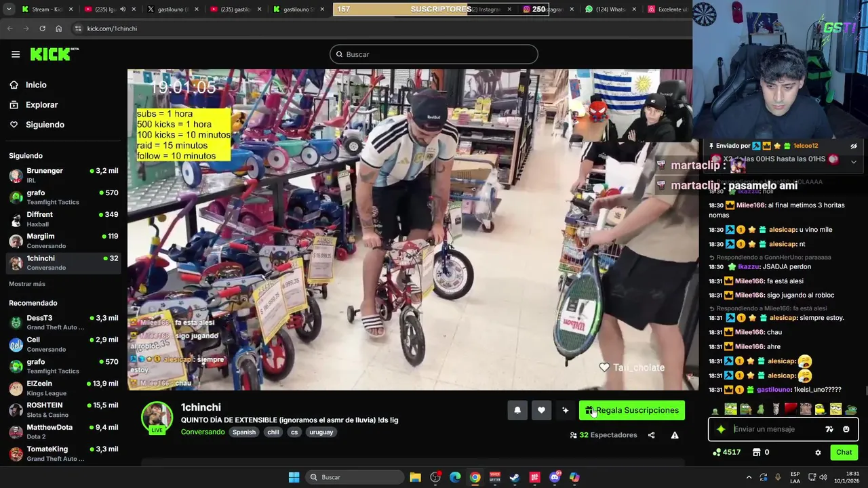Click the share icon under the stream
Image resolution: width=868 pixels, height=488 pixels.
652,435
